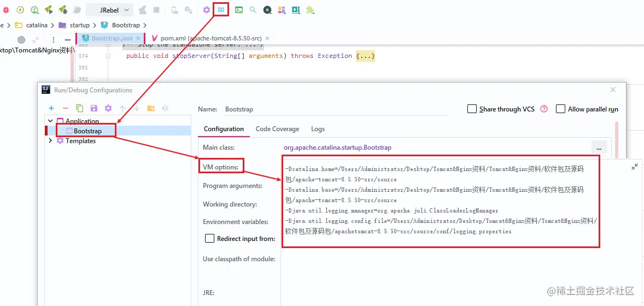Open IDE settings via purple gear icon
Image resolution: width=644 pixels, height=306 pixels.
(207, 9)
